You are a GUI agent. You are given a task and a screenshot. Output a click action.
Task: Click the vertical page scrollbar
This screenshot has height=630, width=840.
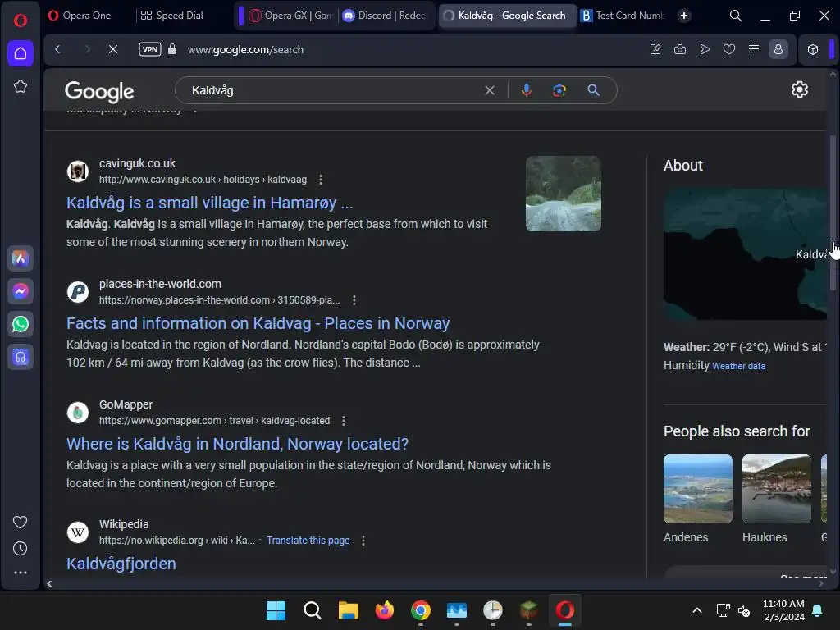click(x=833, y=212)
